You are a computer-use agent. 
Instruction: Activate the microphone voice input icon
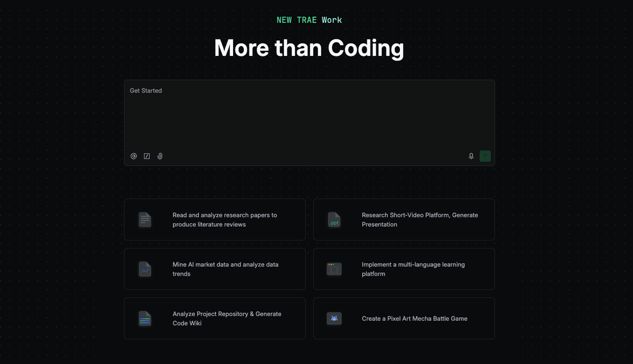pos(471,156)
